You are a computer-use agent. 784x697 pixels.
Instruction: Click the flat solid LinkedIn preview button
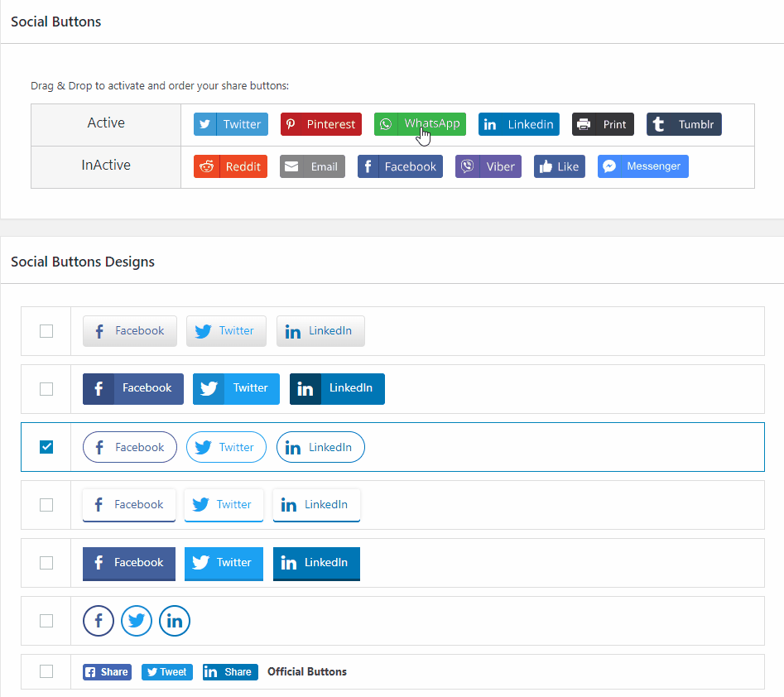pos(316,564)
